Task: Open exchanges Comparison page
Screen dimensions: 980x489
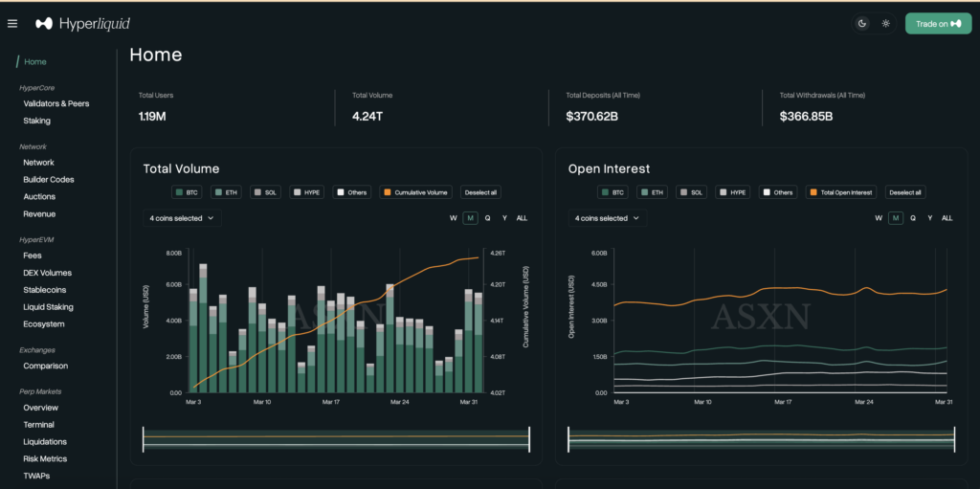Action: [46, 366]
